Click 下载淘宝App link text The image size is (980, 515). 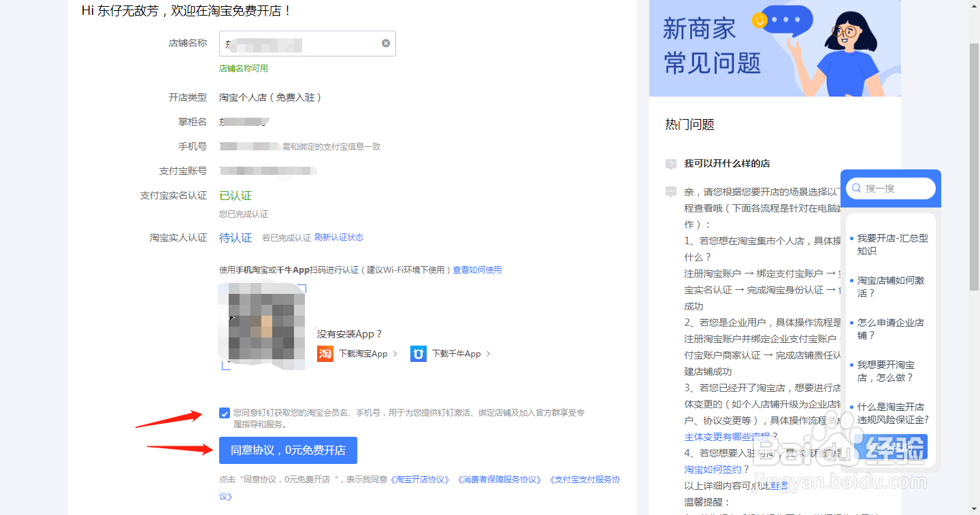363,354
